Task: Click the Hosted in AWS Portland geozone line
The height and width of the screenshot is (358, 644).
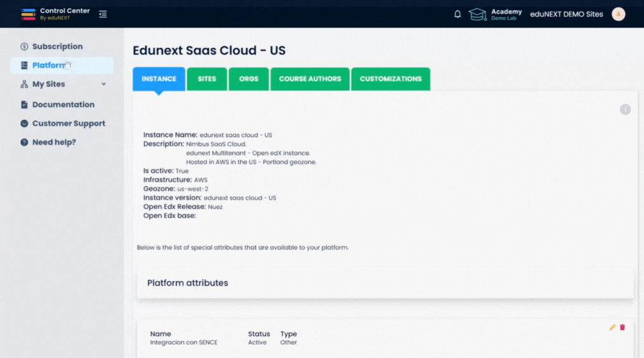Action: [251, 162]
